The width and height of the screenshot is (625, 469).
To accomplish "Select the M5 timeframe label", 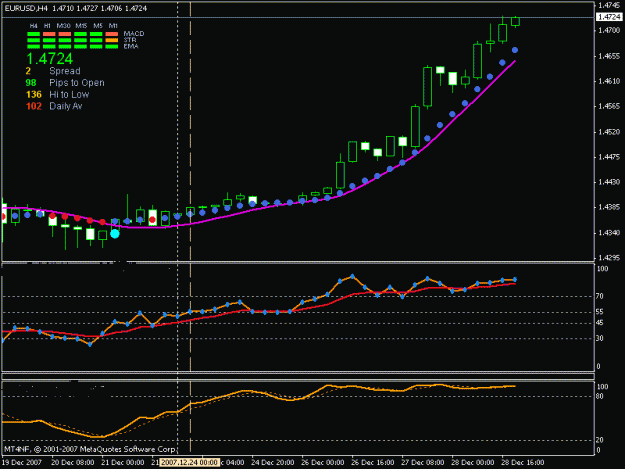I will pyautogui.click(x=98, y=26).
